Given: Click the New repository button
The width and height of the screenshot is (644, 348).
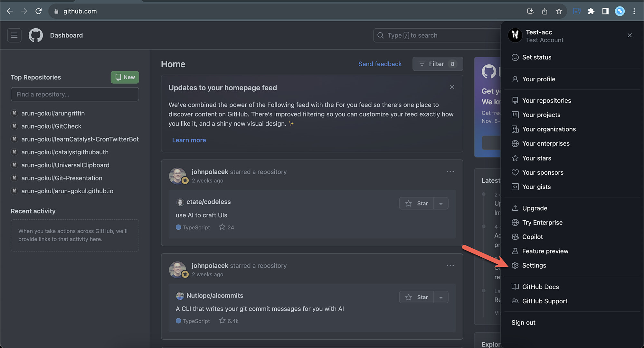Looking at the screenshot, I should 125,77.
